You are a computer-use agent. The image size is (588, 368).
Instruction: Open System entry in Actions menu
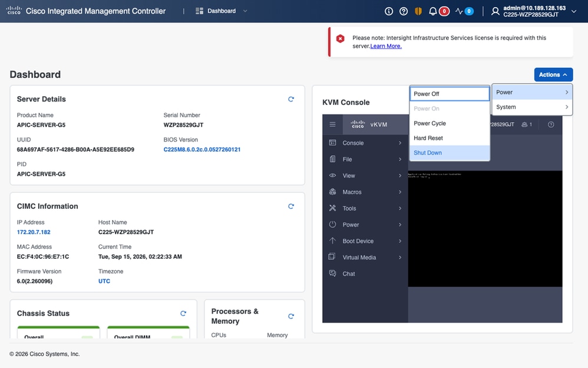[532, 107]
